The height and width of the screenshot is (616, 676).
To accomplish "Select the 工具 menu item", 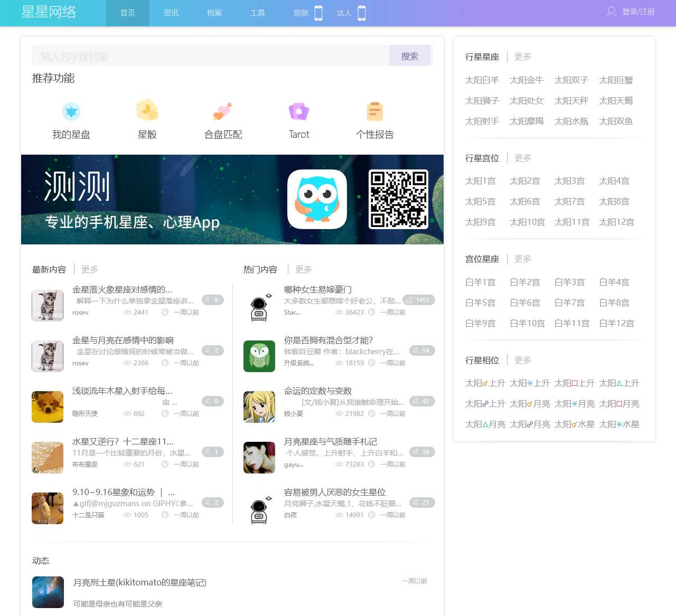I will pos(258,13).
